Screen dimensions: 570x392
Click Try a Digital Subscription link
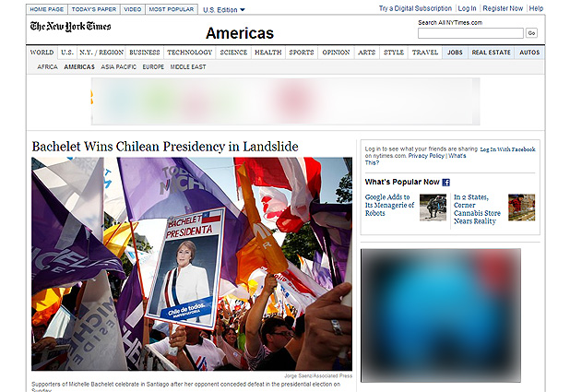[415, 8]
